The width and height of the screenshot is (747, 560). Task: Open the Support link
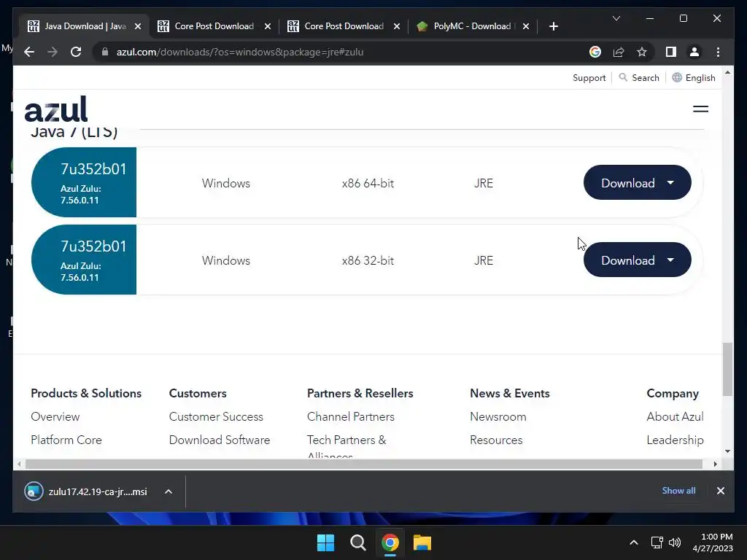tap(589, 78)
